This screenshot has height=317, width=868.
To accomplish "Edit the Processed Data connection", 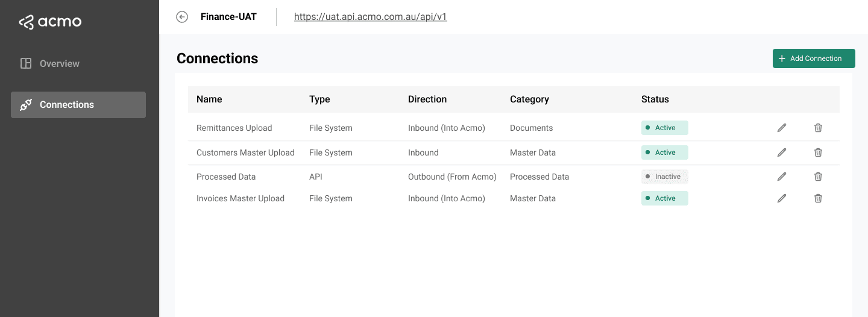I will click(782, 177).
